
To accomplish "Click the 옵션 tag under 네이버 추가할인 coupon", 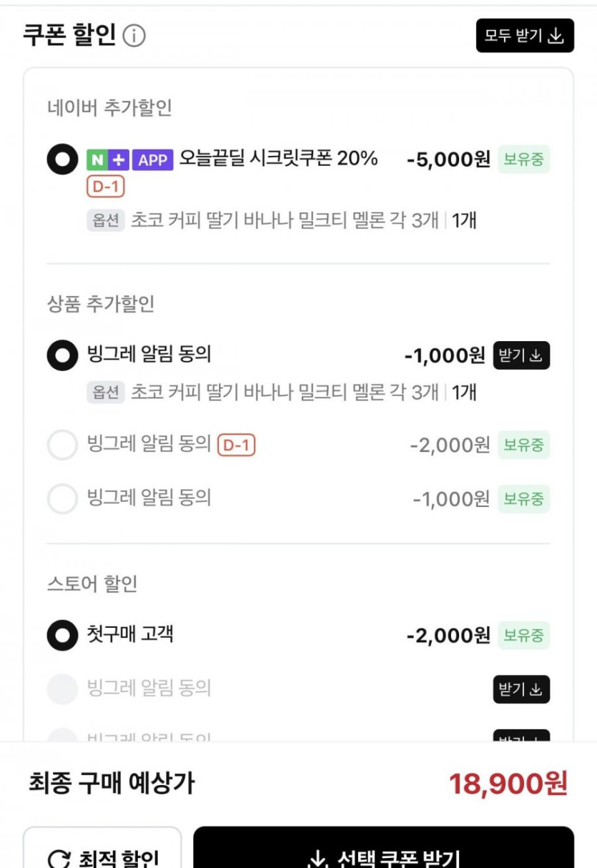I will [106, 220].
